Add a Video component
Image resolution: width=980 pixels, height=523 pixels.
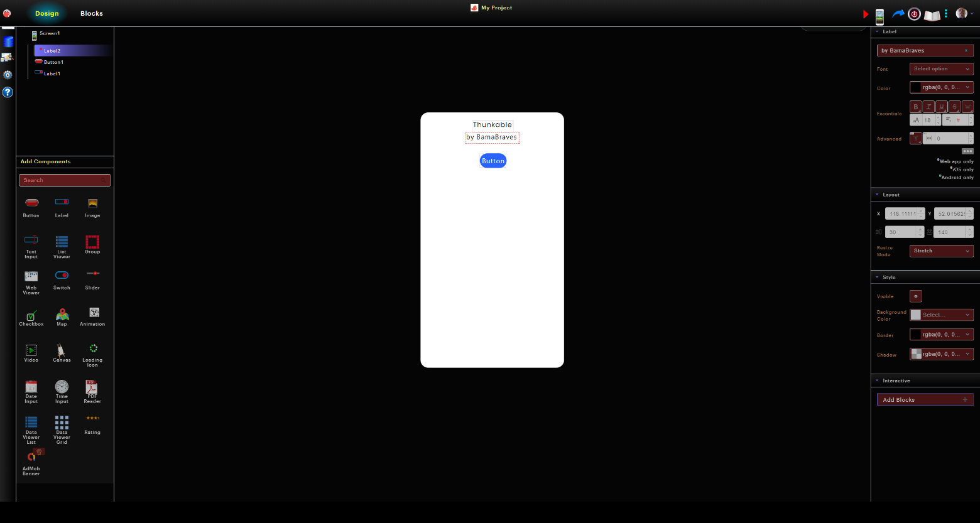[31, 353]
